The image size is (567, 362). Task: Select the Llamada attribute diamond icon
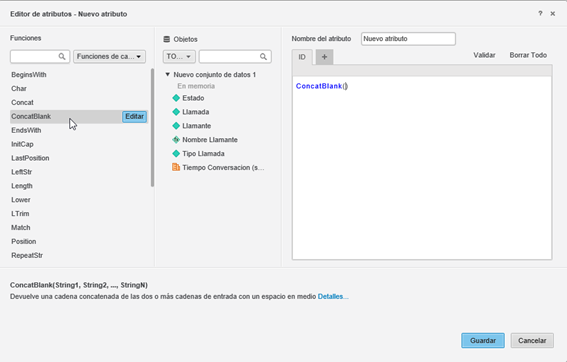tap(176, 112)
